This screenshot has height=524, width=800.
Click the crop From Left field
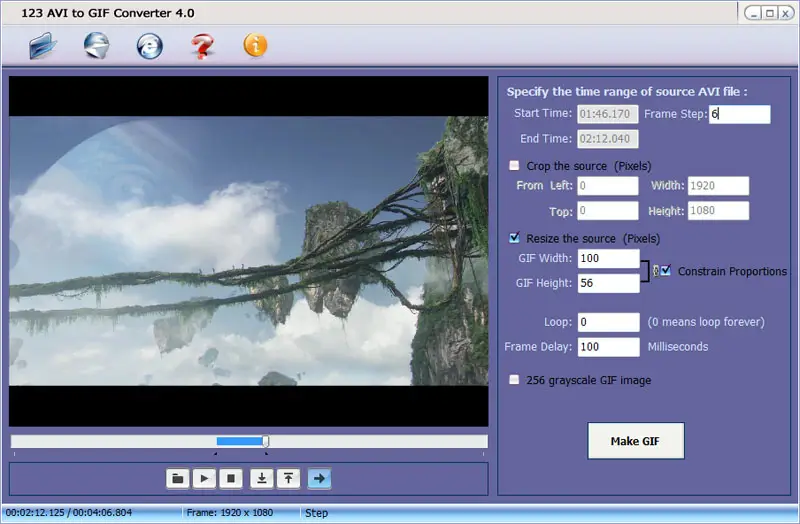pos(608,186)
